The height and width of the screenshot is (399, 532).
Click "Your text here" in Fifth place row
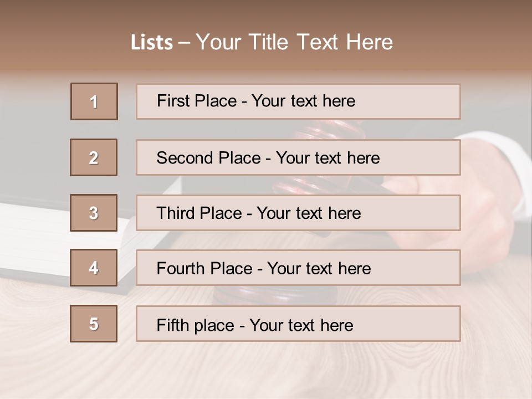tap(301, 325)
